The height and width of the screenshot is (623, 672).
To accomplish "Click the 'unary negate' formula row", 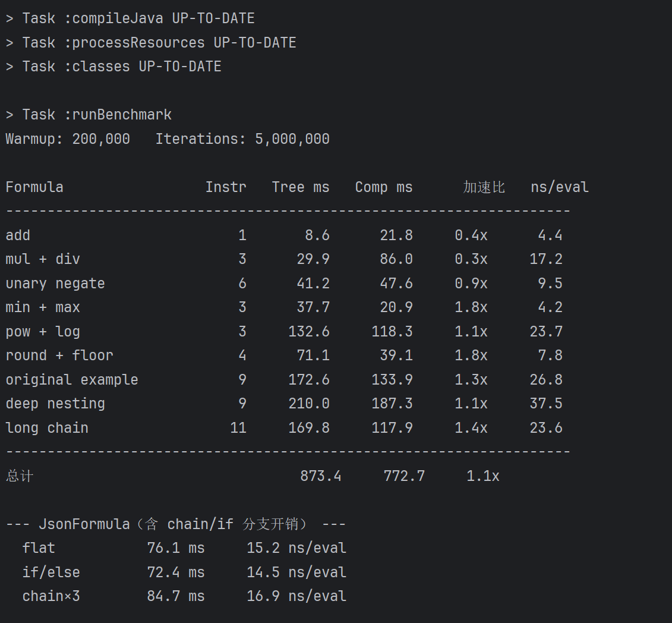I will tap(284, 284).
